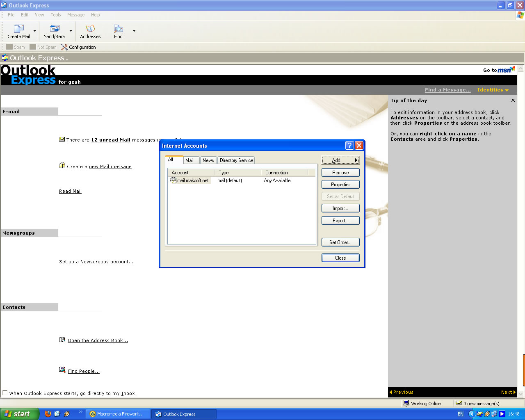Click the Set Order... button

(x=340, y=242)
